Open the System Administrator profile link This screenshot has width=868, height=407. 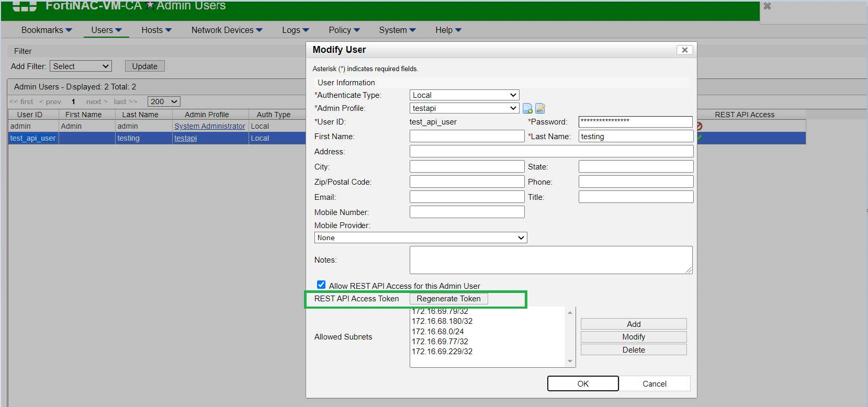209,126
